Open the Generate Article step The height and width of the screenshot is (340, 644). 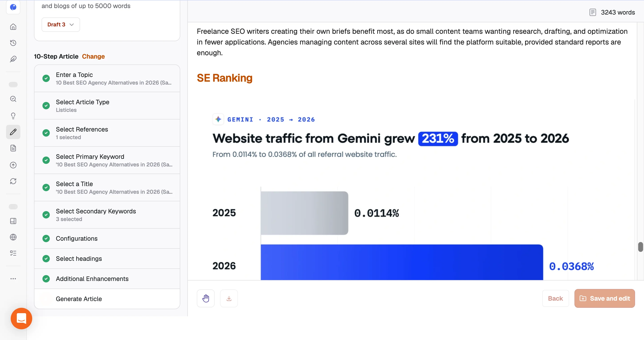[x=107, y=299]
